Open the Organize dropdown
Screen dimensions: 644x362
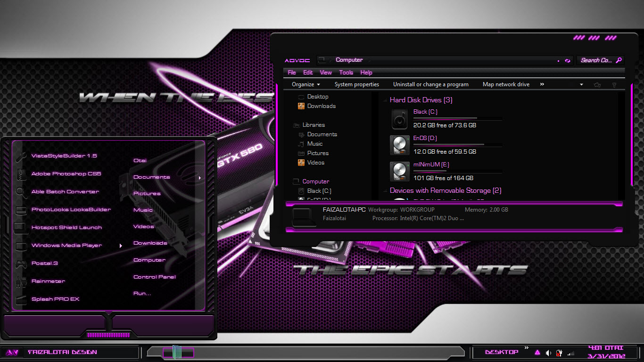pos(306,84)
